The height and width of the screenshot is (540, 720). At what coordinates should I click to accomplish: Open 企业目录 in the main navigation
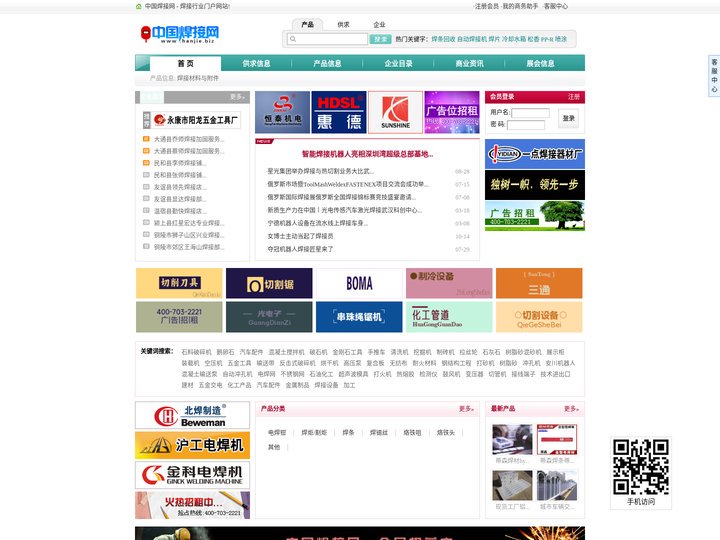[x=399, y=63]
